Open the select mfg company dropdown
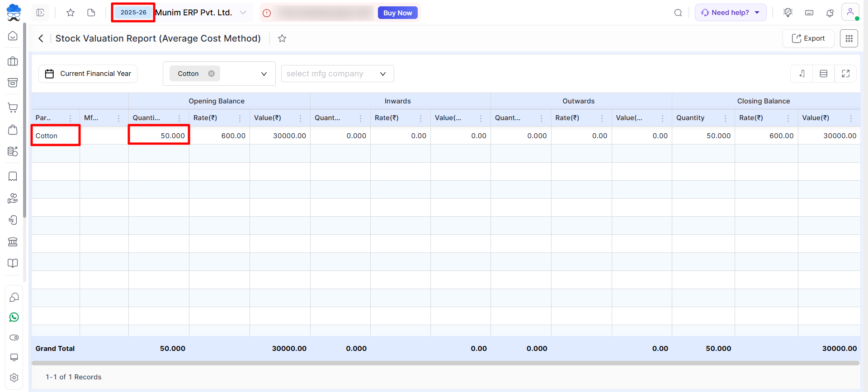The image size is (868, 392). [382, 74]
